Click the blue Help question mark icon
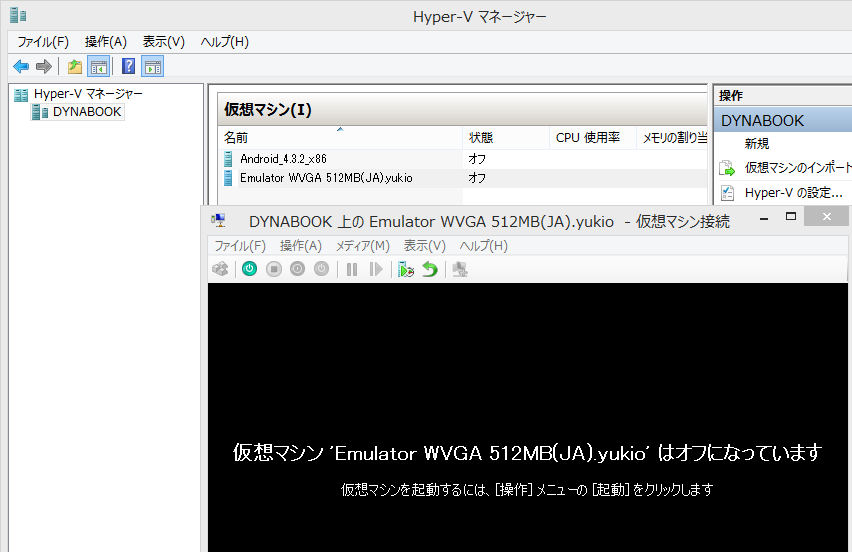The image size is (852, 552). [128, 67]
